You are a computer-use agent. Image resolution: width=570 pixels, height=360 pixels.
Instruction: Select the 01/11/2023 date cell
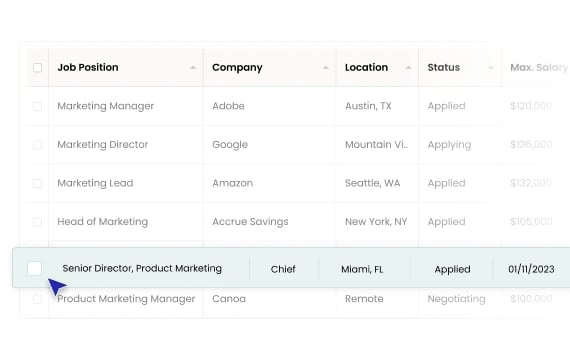pyautogui.click(x=531, y=269)
